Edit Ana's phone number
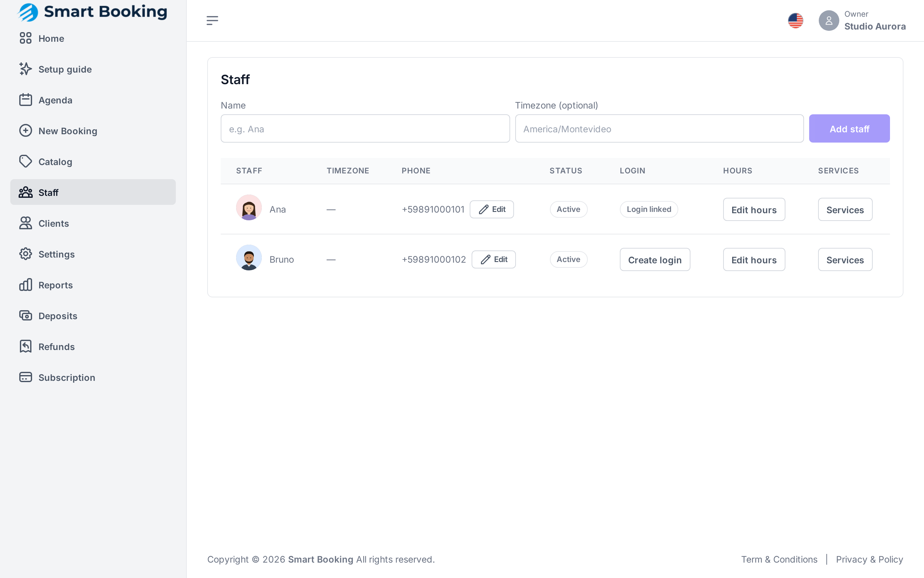The width and height of the screenshot is (924, 578). coord(492,209)
